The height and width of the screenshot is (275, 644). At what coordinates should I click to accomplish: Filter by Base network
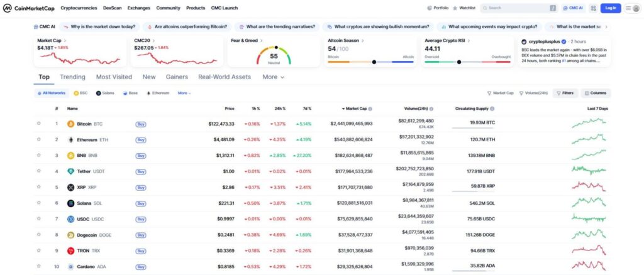coord(130,93)
